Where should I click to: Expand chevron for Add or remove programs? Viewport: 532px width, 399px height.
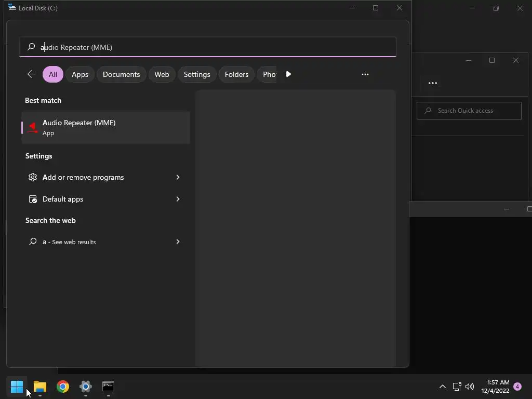pyautogui.click(x=178, y=177)
